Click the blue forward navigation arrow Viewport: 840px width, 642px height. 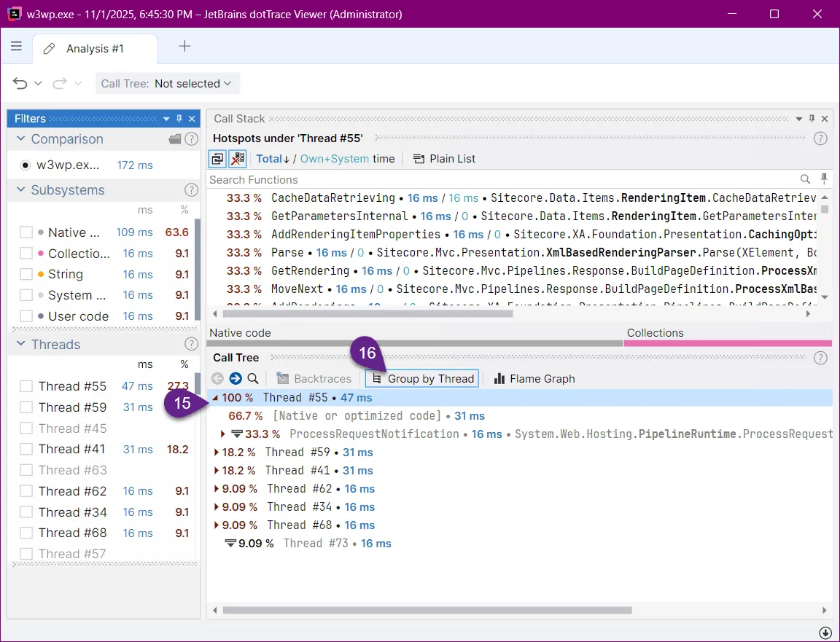(235, 378)
